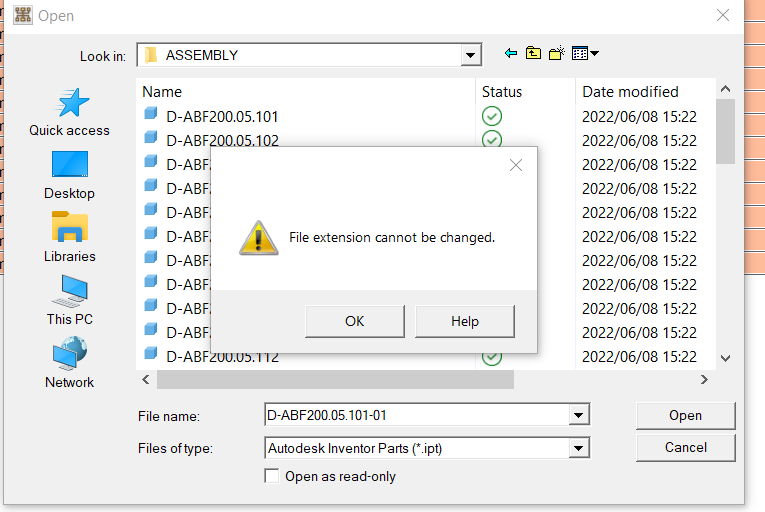Image resolution: width=765 pixels, height=512 pixels.
Task: Go back to the last visited folder
Action: coord(511,53)
